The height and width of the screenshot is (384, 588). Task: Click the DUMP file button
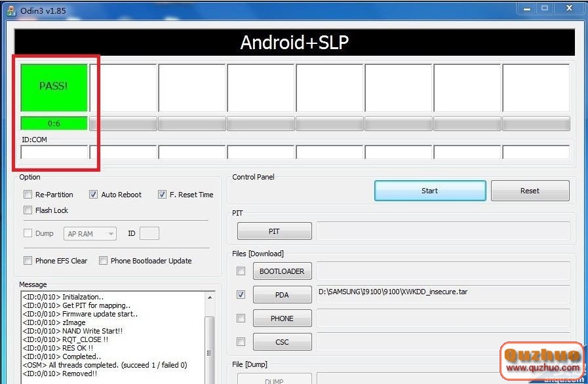[x=275, y=379]
